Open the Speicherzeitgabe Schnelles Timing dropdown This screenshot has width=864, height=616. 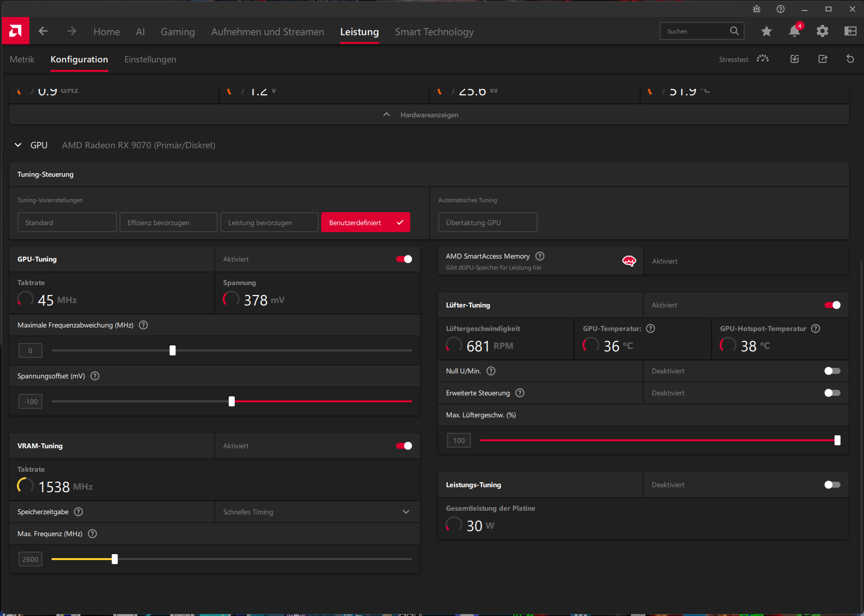(318, 512)
